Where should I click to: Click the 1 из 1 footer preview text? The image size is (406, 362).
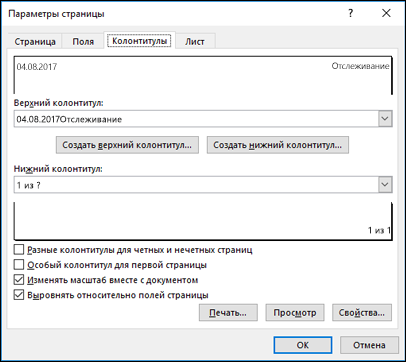[379, 230]
